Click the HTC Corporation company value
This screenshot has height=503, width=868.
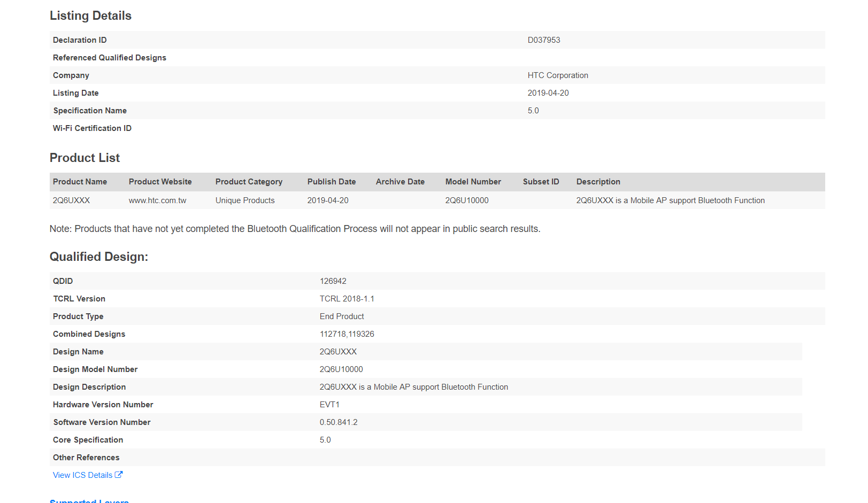click(x=557, y=75)
